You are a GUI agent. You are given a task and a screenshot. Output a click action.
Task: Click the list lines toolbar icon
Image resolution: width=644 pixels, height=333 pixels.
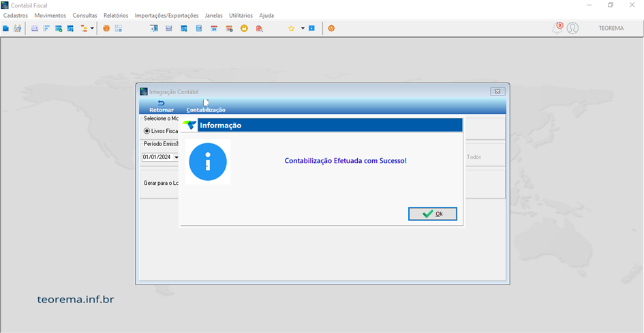(46, 29)
